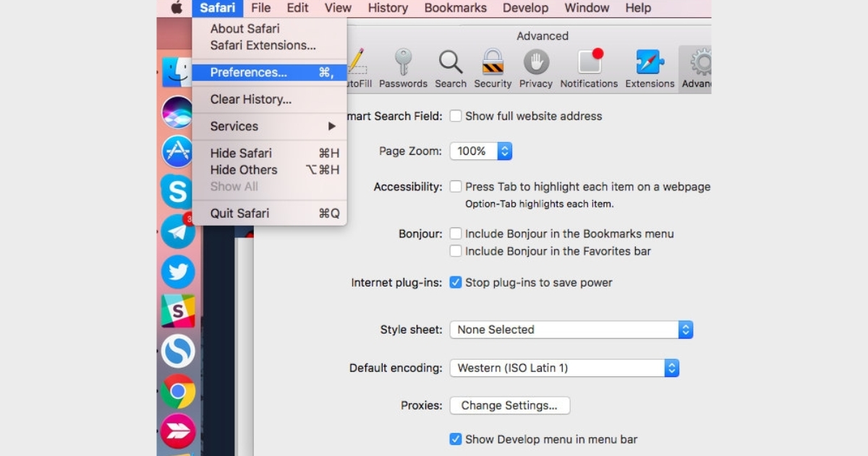This screenshot has width=868, height=456.
Task: Launch Skype from the Dock
Action: (177, 192)
